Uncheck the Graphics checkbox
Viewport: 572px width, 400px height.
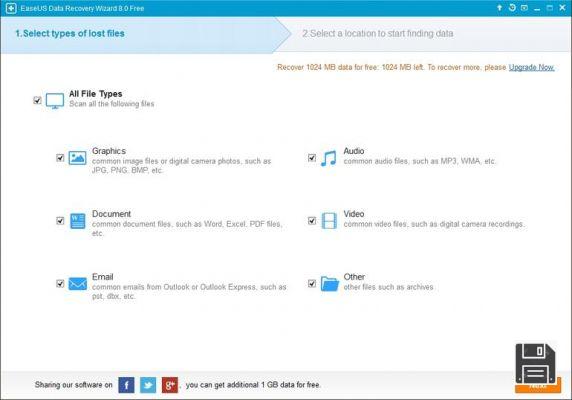(x=60, y=158)
